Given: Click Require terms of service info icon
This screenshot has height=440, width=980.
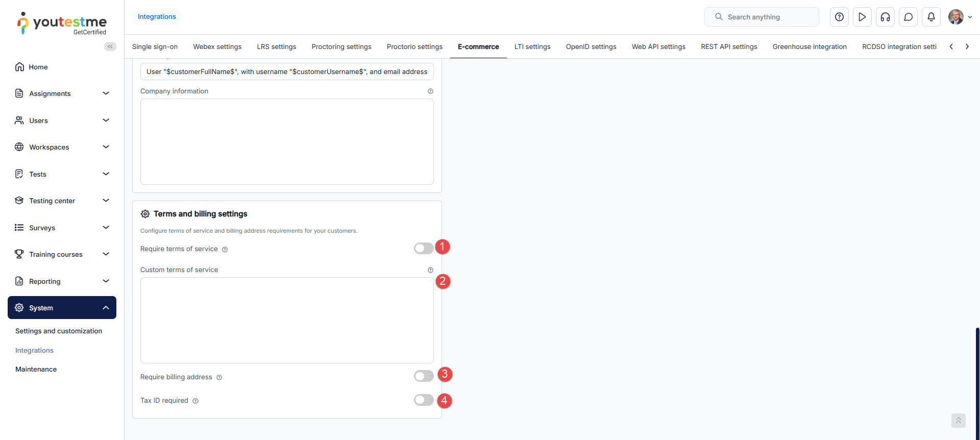Looking at the screenshot, I should point(225,250).
